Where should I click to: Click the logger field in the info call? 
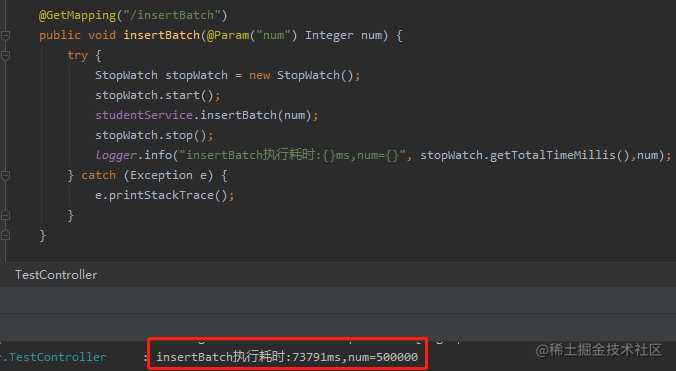point(116,155)
